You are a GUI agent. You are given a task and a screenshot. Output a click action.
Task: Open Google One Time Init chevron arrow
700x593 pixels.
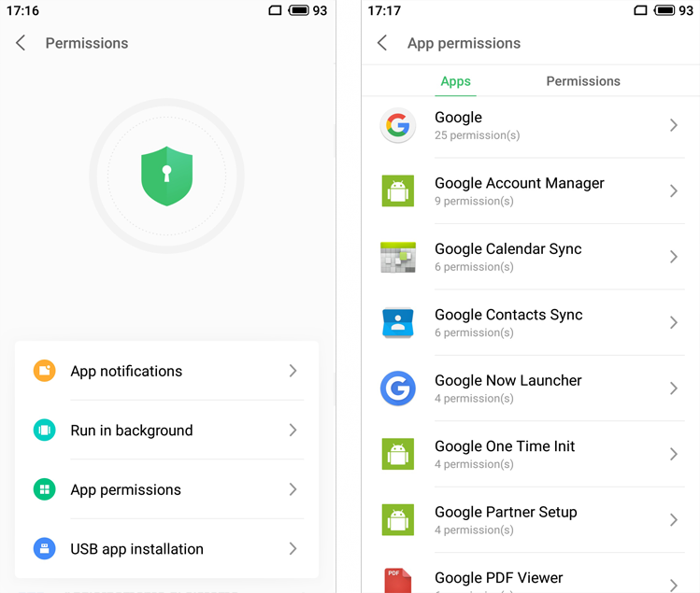[674, 454]
